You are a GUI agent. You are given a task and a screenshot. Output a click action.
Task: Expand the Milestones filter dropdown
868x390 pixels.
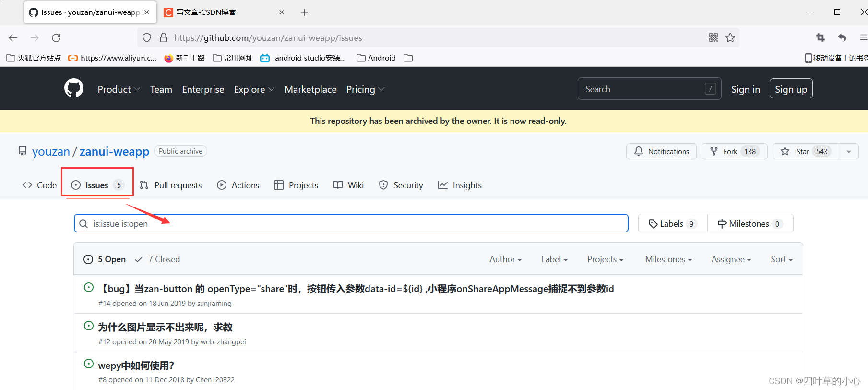668,259
